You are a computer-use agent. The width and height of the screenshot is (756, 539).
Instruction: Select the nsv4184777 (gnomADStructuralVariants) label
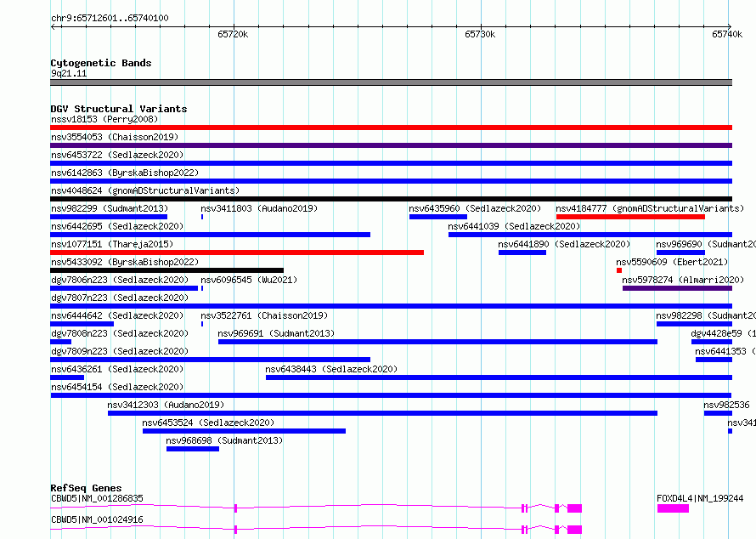pos(650,208)
